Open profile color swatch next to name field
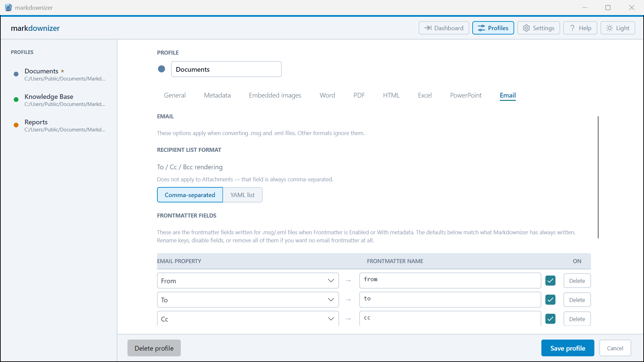 click(161, 69)
